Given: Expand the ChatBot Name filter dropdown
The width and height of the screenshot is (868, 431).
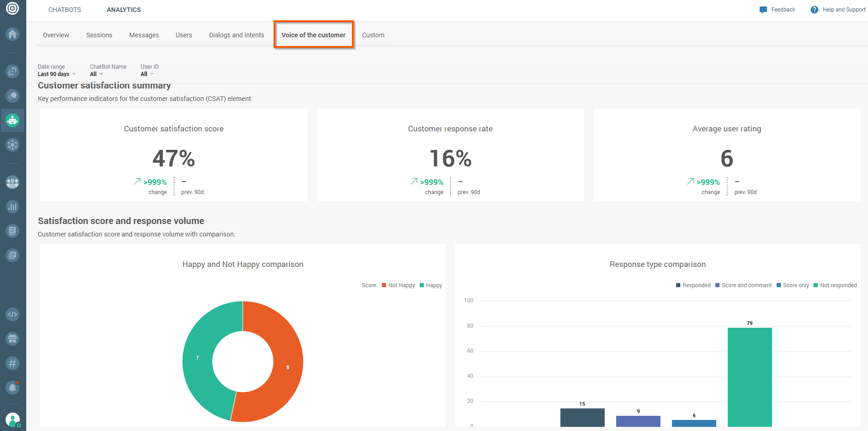Looking at the screenshot, I should [x=95, y=74].
